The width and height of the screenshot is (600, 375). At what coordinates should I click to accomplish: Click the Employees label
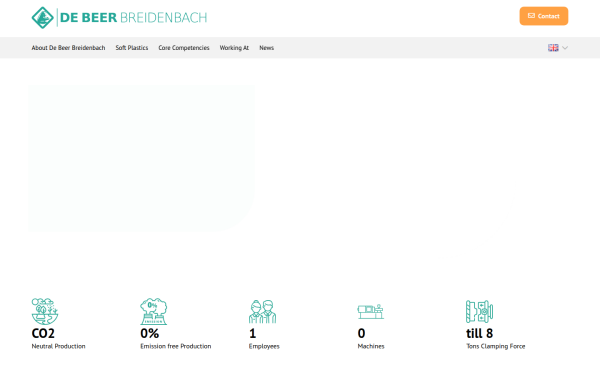[x=264, y=346]
